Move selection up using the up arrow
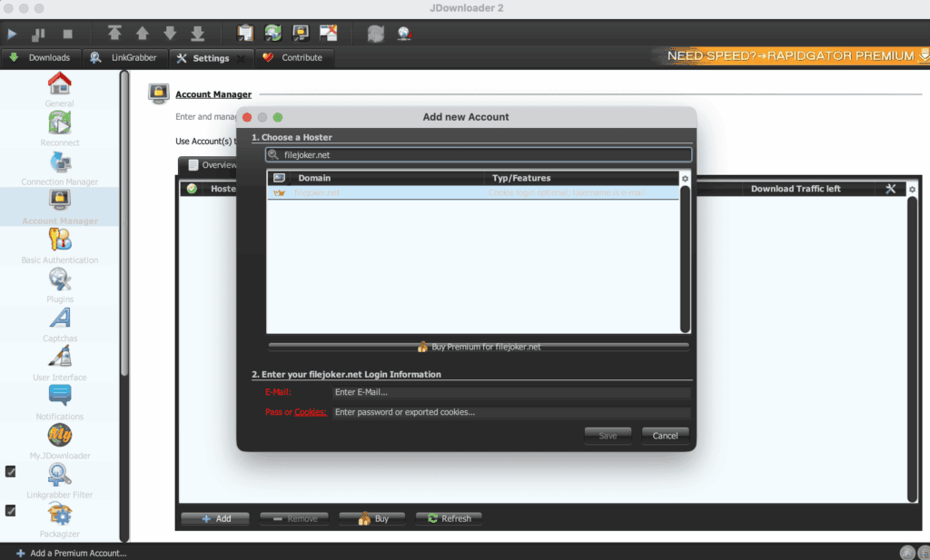The image size is (930, 560). click(143, 34)
